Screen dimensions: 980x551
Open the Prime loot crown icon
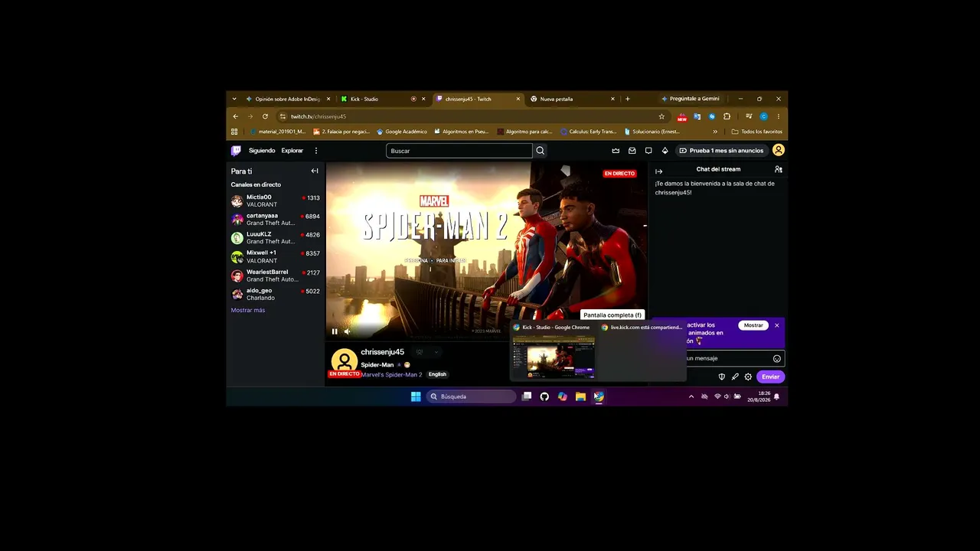click(x=616, y=151)
